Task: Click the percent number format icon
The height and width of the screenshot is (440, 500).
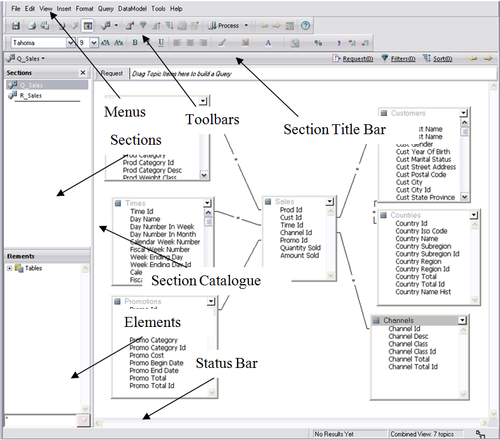Action: (x=318, y=43)
